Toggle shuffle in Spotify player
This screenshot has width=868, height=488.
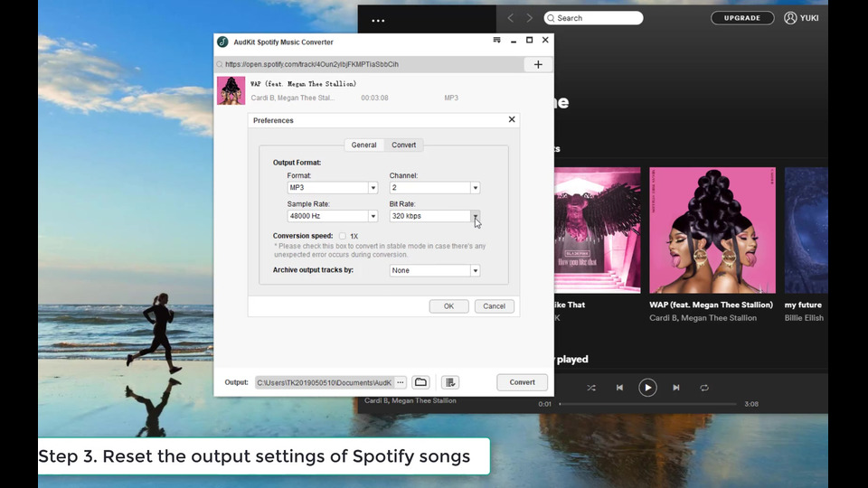tap(591, 388)
